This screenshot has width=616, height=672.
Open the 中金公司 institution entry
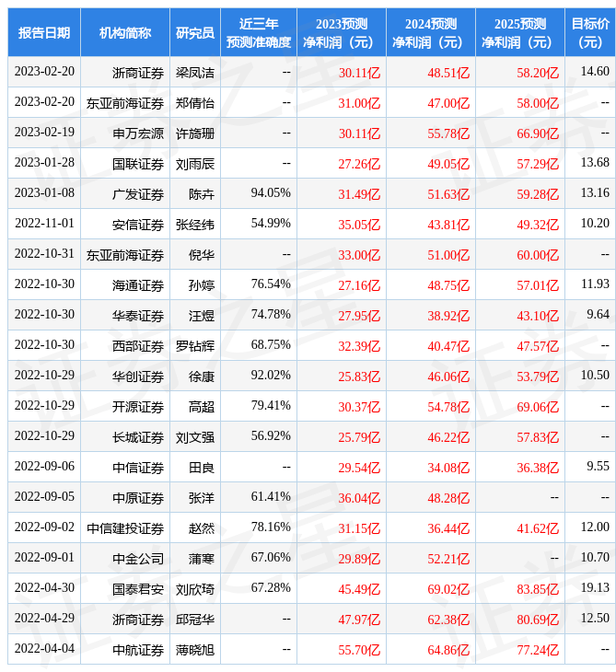pos(138,559)
